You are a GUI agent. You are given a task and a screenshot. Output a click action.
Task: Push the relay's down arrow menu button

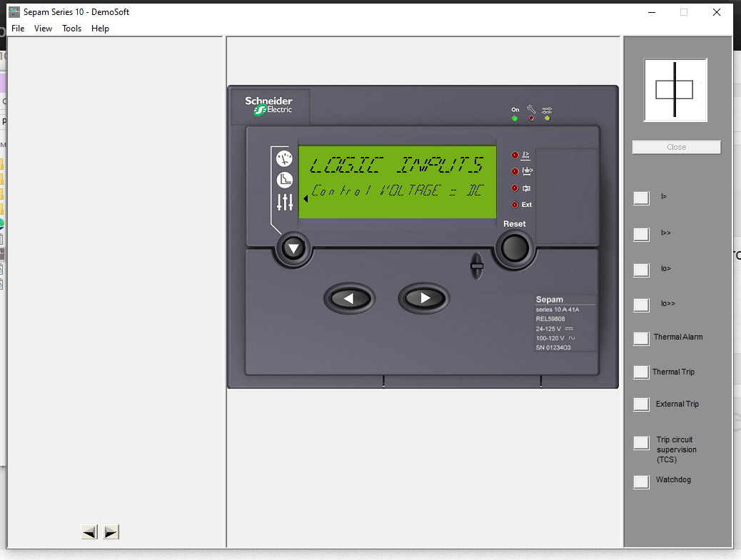click(x=293, y=248)
